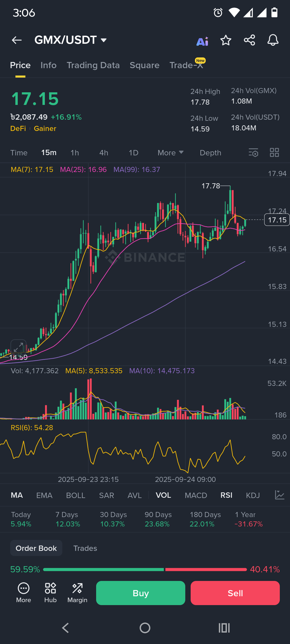Android home navigation button
This screenshot has height=644, width=290.
[x=145, y=628]
